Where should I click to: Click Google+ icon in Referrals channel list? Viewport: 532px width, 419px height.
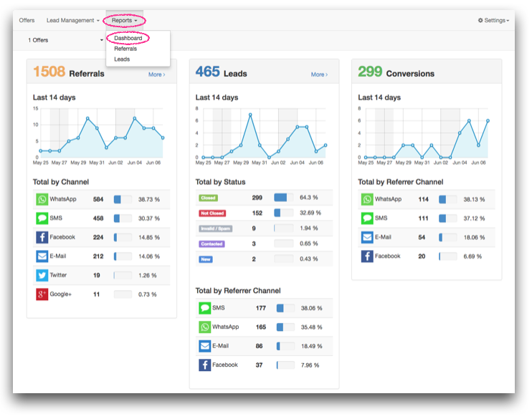point(42,294)
